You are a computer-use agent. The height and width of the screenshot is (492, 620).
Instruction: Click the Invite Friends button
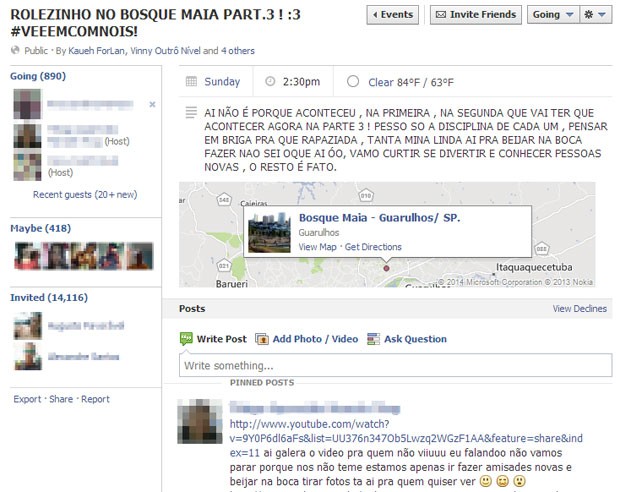475,15
